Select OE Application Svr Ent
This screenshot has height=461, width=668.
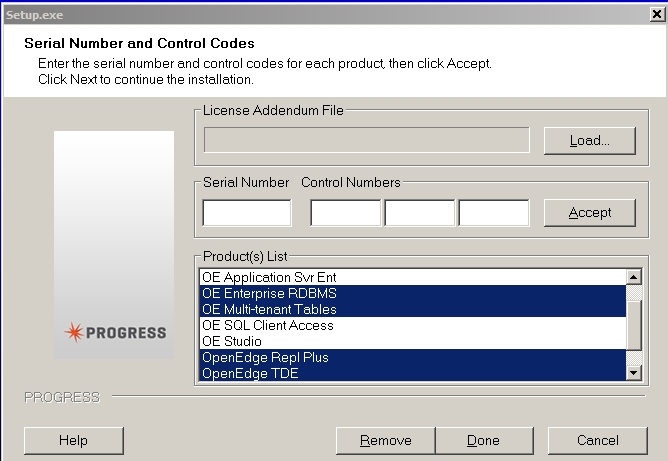(413, 277)
